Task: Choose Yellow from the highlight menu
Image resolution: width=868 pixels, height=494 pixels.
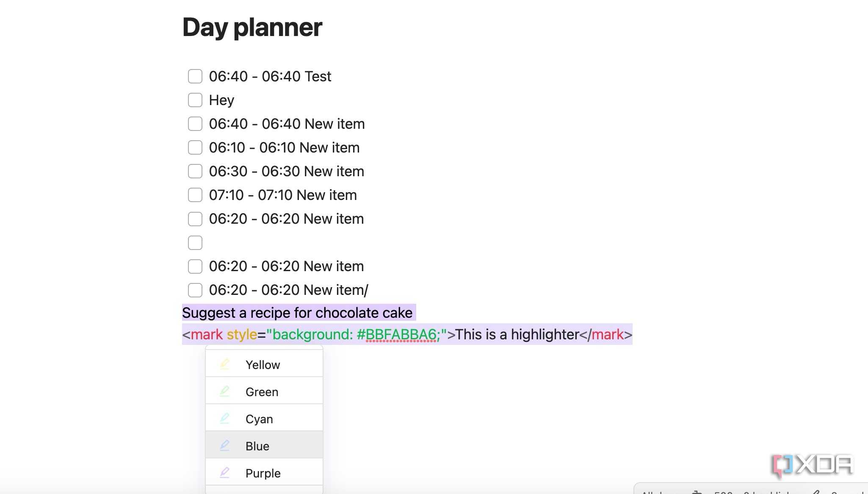Action: tap(264, 364)
